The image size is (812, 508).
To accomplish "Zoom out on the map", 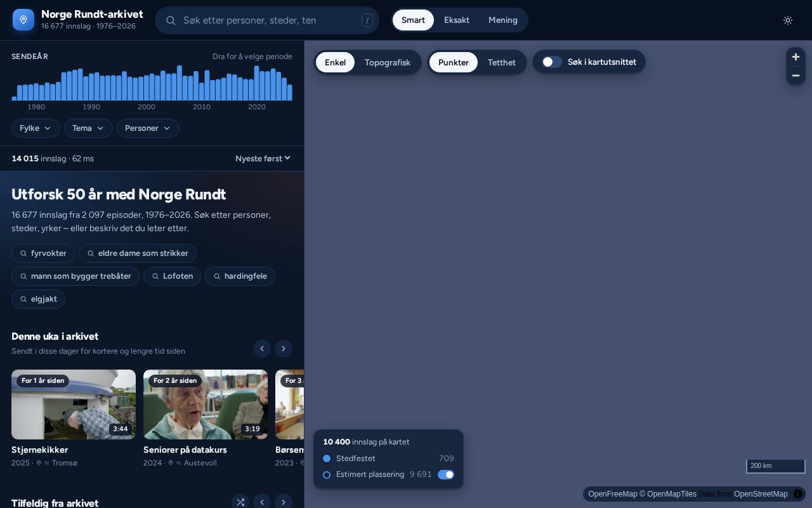I will point(796,76).
